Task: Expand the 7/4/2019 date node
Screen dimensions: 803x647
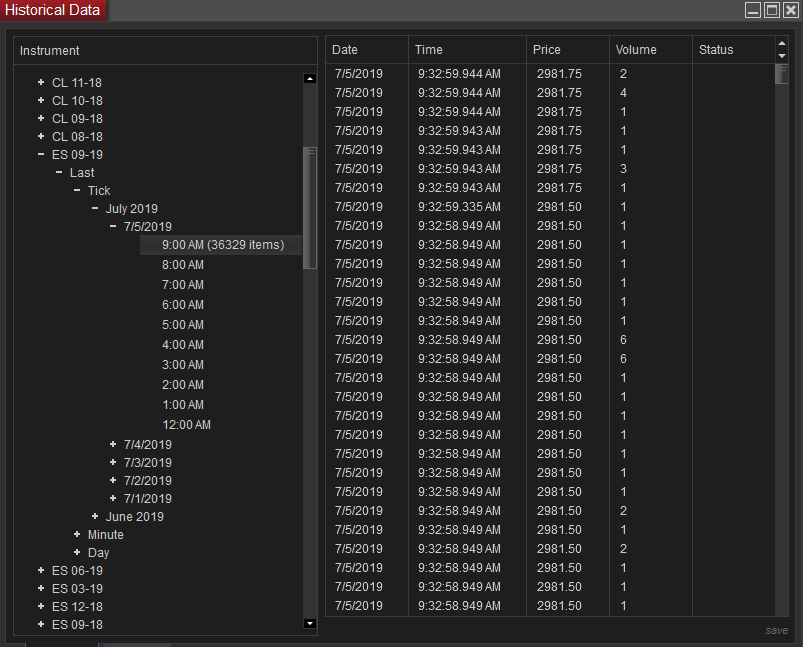Action: (x=113, y=444)
